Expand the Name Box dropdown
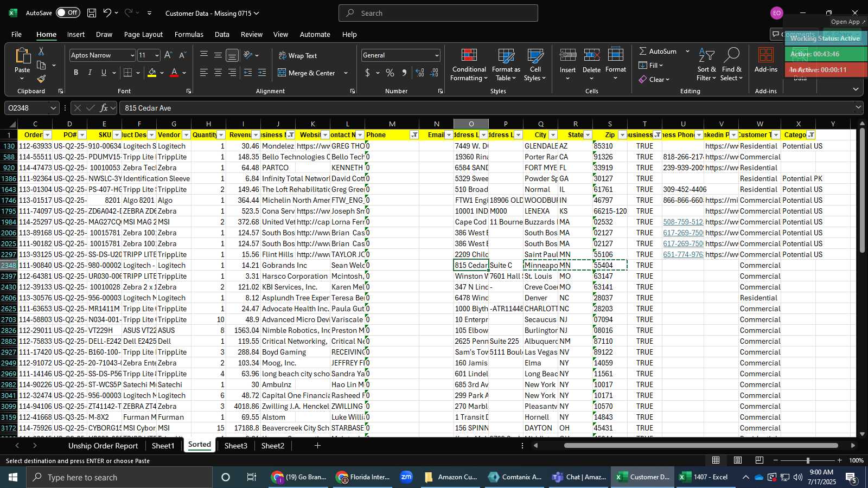 pos(53,108)
